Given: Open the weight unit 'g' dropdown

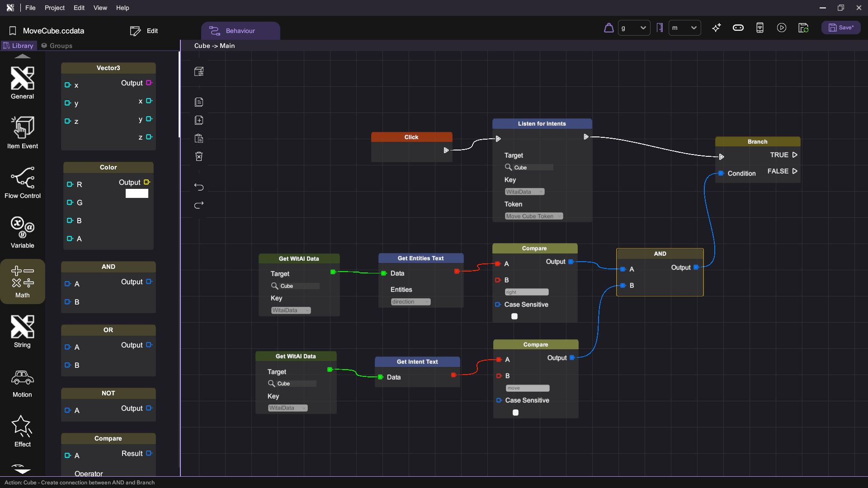Looking at the screenshot, I should click(x=634, y=28).
